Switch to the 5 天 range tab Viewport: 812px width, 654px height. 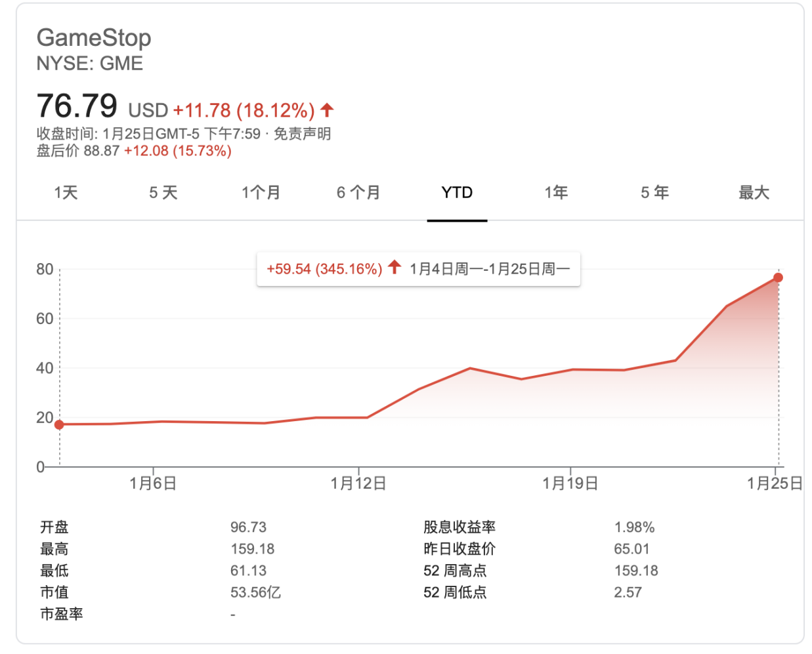click(x=163, y=192)
